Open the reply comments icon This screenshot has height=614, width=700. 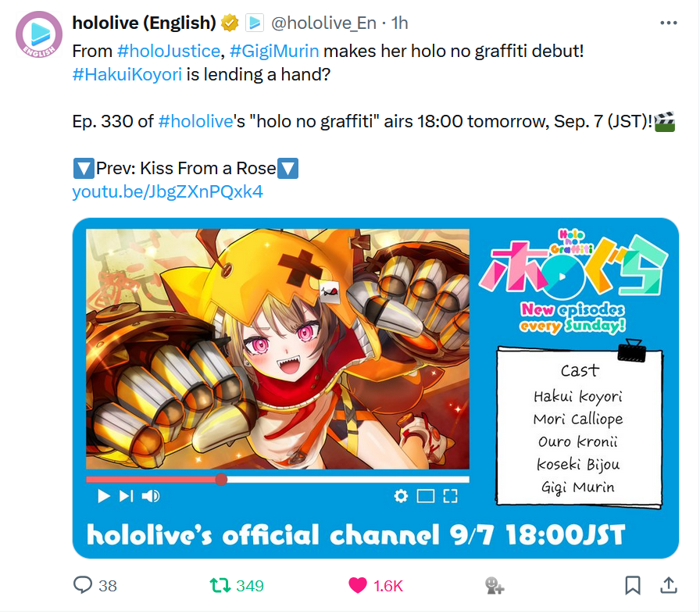pyautogui.click(x=83, y=585)
